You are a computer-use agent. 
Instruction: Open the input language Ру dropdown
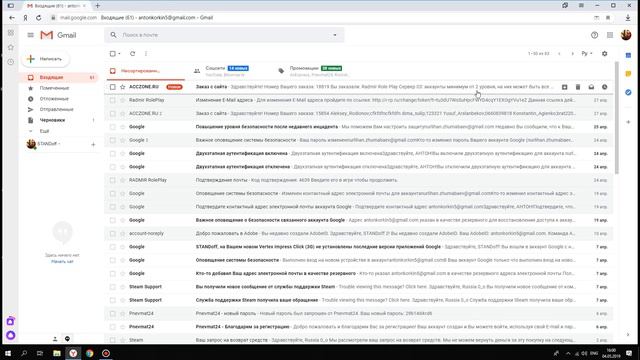(587, 53)
